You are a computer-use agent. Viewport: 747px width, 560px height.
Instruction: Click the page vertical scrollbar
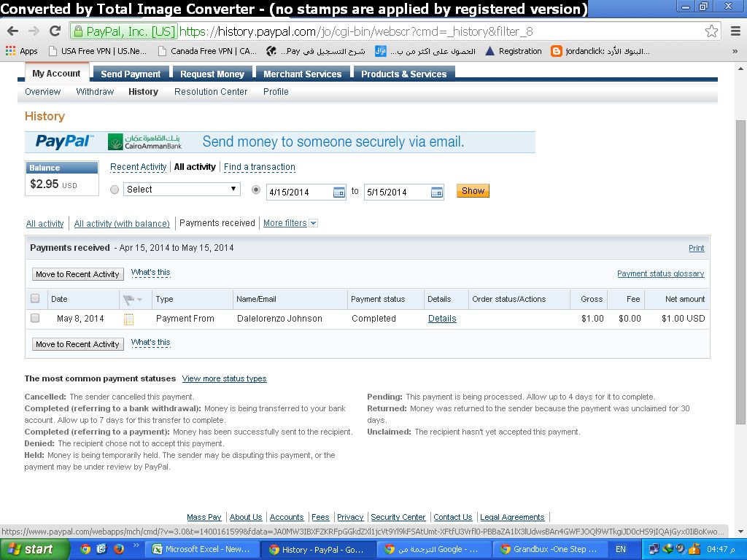(x=740, y=271)
